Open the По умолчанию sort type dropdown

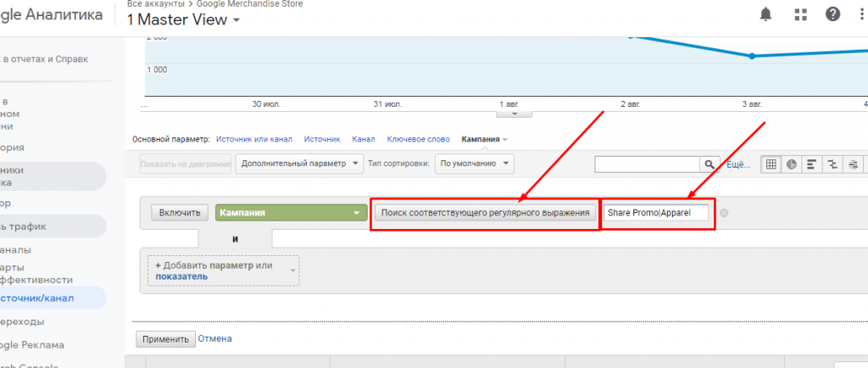[x=475, y=164]
